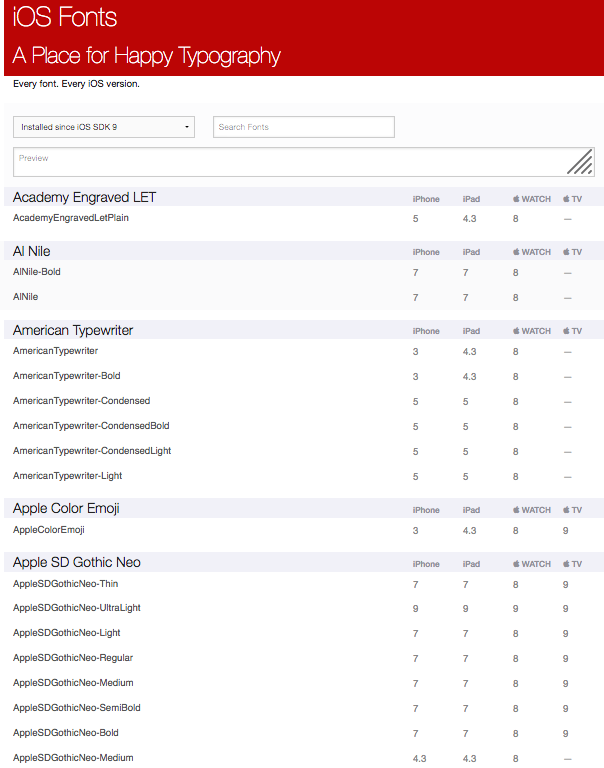
Task: Click WATCH column header in American Typewriter section
Action: click(532, 331)
